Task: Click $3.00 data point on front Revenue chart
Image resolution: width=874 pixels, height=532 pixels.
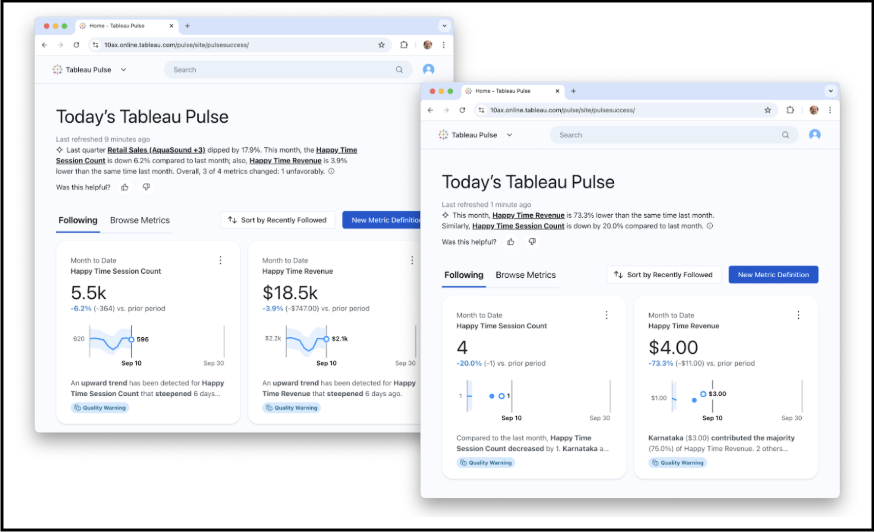Action: 703,394
